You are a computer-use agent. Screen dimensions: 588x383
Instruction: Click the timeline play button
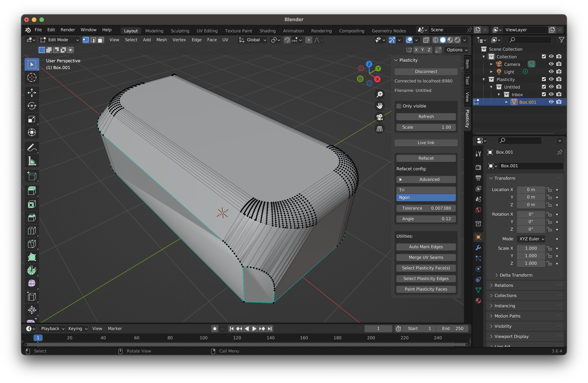(x=254, y=329)
